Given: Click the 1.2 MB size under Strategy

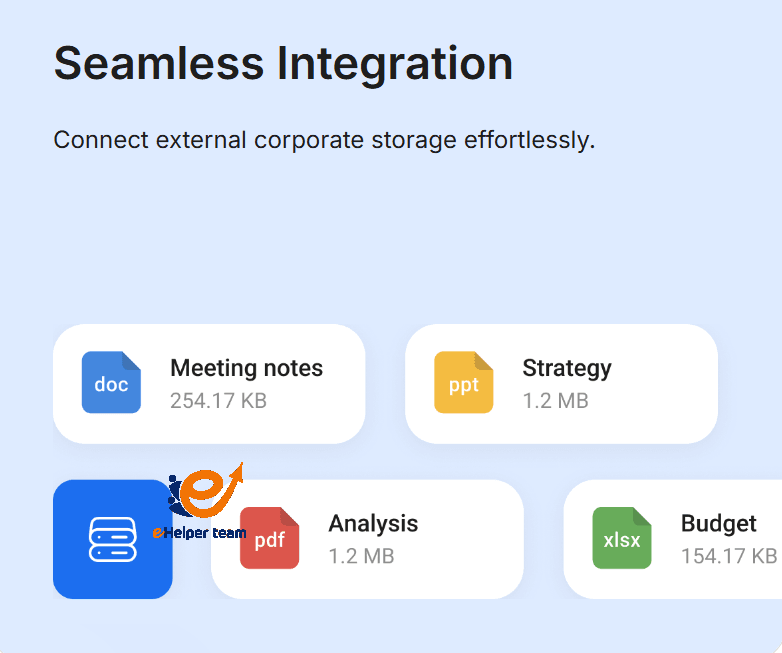Looking at the screenshot, I should 555,401.
